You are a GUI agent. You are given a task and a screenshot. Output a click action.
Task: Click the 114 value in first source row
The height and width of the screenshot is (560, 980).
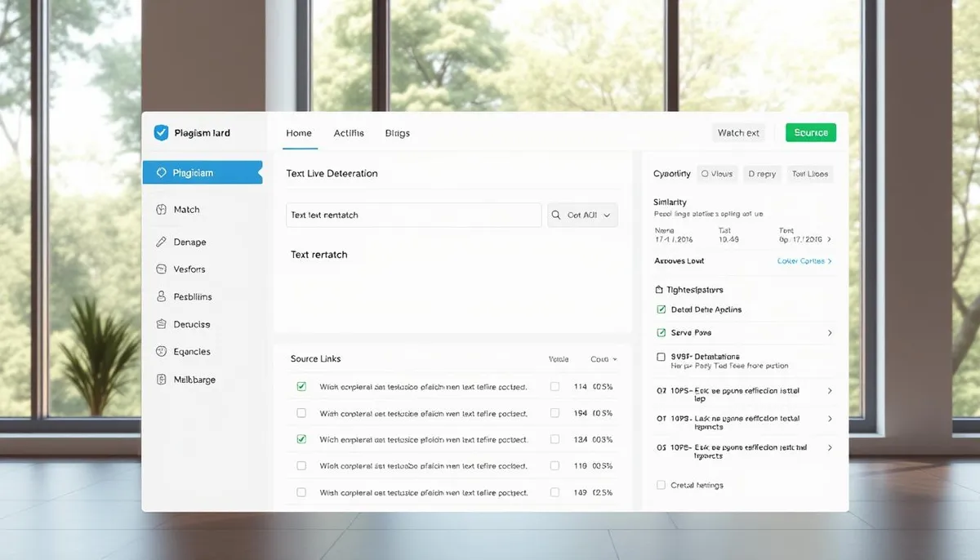(581, 387)
